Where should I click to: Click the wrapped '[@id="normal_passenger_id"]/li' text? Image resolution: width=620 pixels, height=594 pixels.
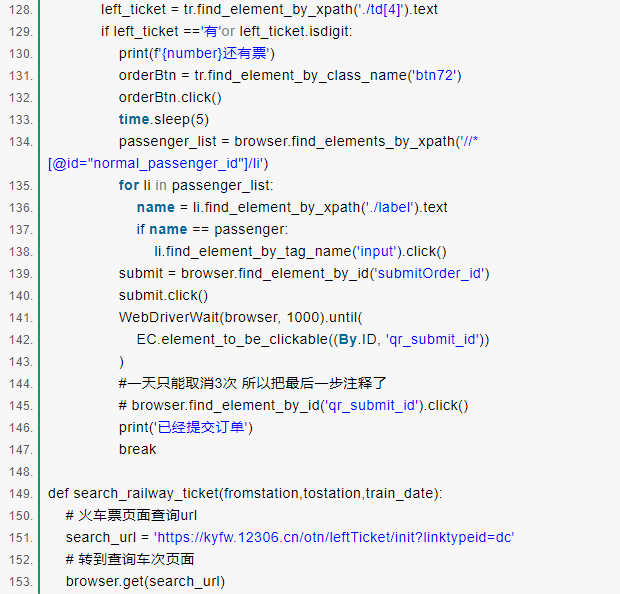pos(158,164)
